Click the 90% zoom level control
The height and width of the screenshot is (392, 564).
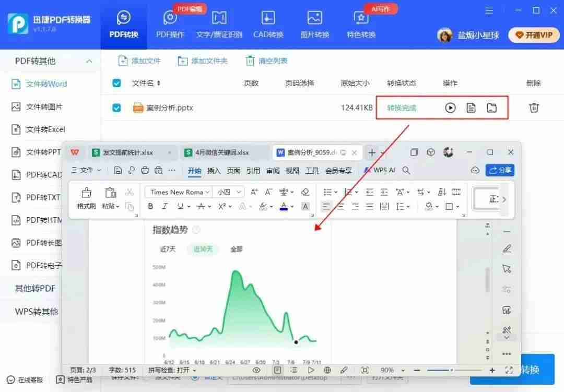(387, 370)
